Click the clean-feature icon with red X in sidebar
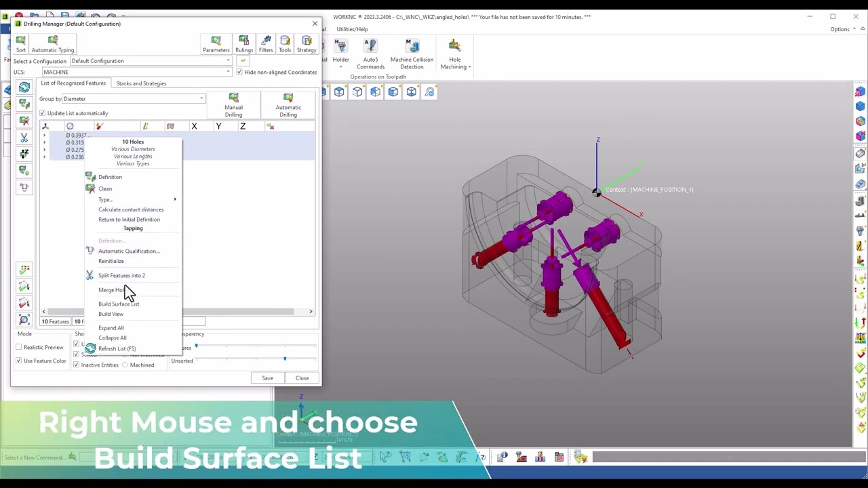This screenshot has height=488, width=868. pyautogui.click(x=24, y=121)
